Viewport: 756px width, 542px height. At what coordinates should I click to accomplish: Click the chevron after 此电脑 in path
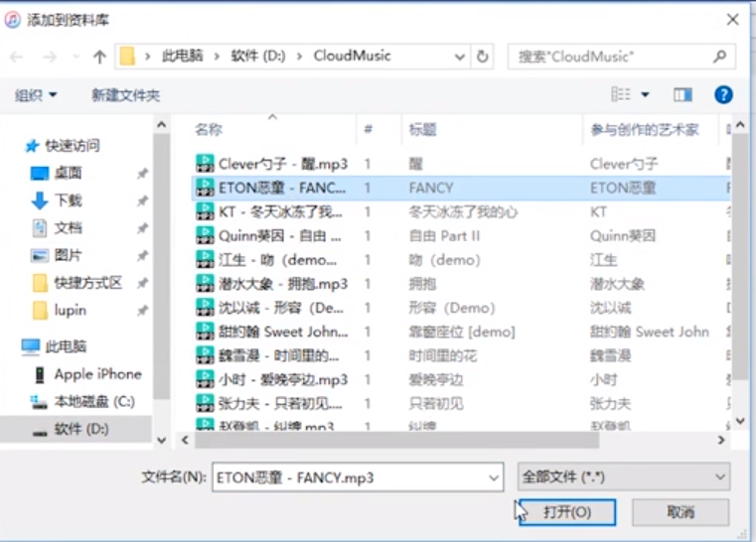click(x=217, y=57)
